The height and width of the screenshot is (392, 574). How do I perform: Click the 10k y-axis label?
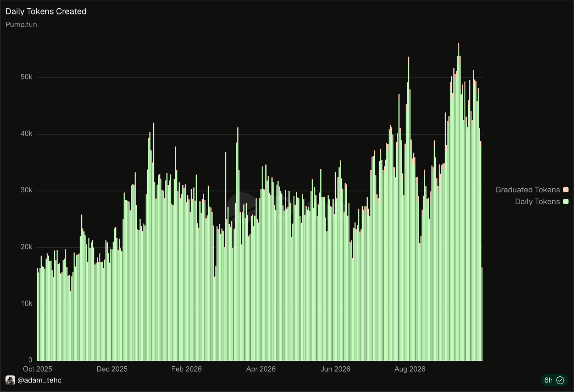[26, 303]
